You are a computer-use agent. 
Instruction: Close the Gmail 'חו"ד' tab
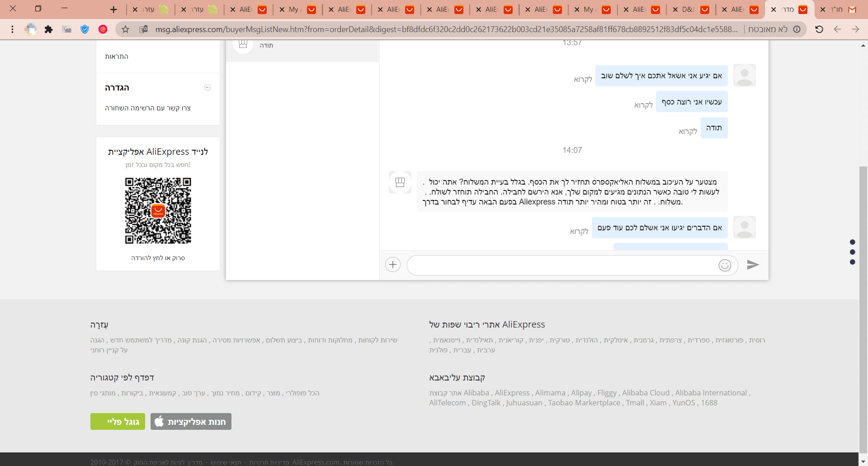[x=823, y=10]
